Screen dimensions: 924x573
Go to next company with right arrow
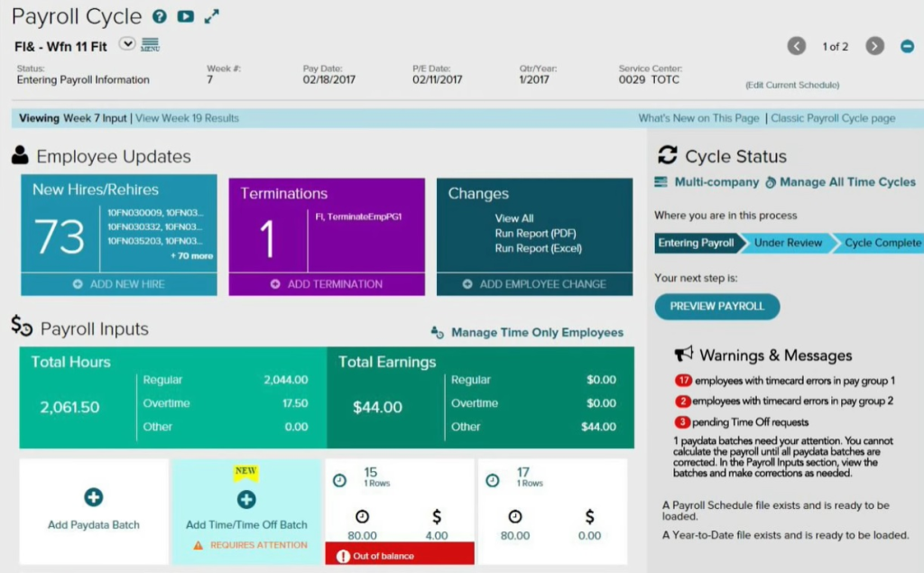[x=874, y=46]
